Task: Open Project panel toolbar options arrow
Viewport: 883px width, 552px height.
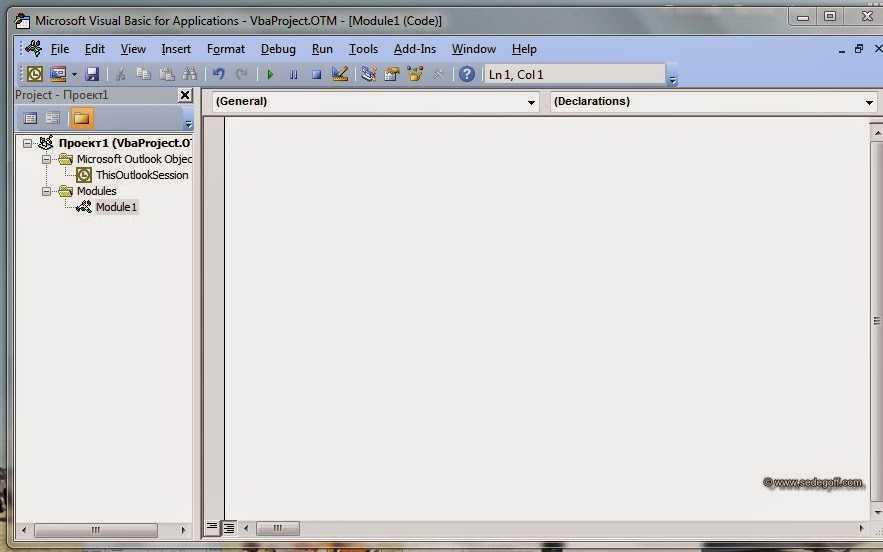Action: click(189, 123)
